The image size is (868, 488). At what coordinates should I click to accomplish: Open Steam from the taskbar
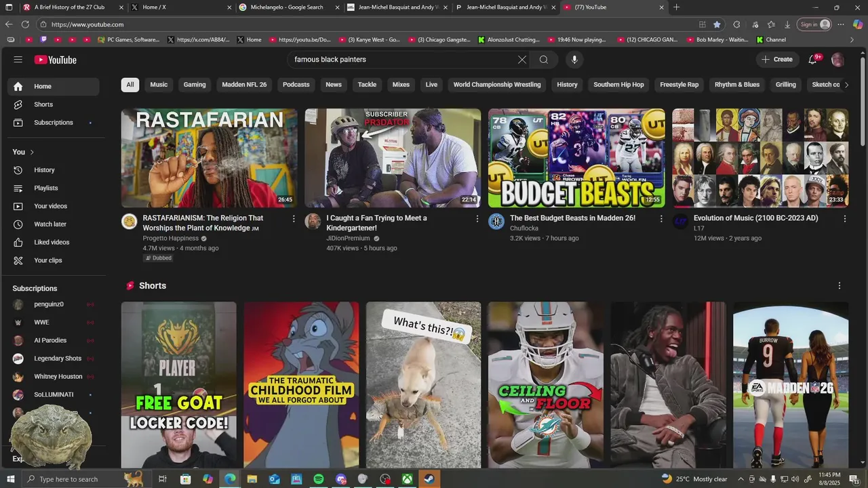coord(429,479)
